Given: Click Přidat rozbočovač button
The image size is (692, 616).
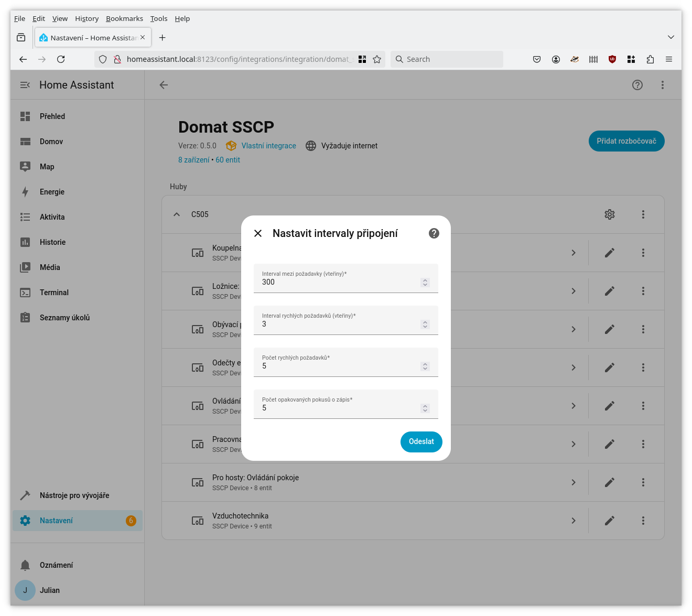Looking at the screenshot, I should (626, 141).
